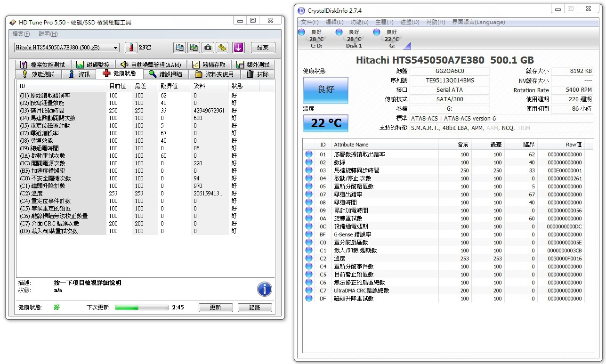Open the 主題(T) menu in CrystalDiskInfo
The image size is (606, 364).
coord(384,22)
